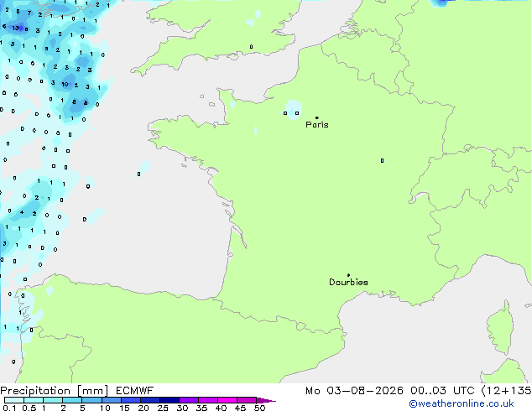Click the '7' precipitation value near top-left
Screen dimensions: 532x411
click(29, 13)
